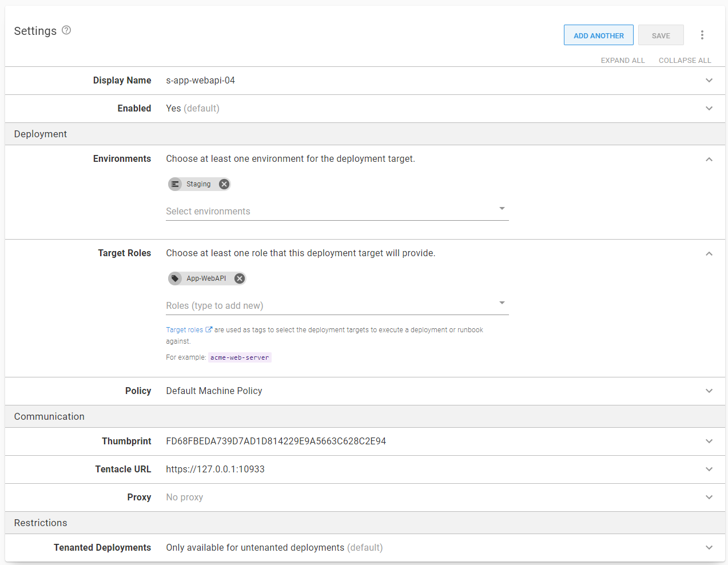Click COLLAPSE ALL link
728x565 pixels.
[x=685, y=61]
